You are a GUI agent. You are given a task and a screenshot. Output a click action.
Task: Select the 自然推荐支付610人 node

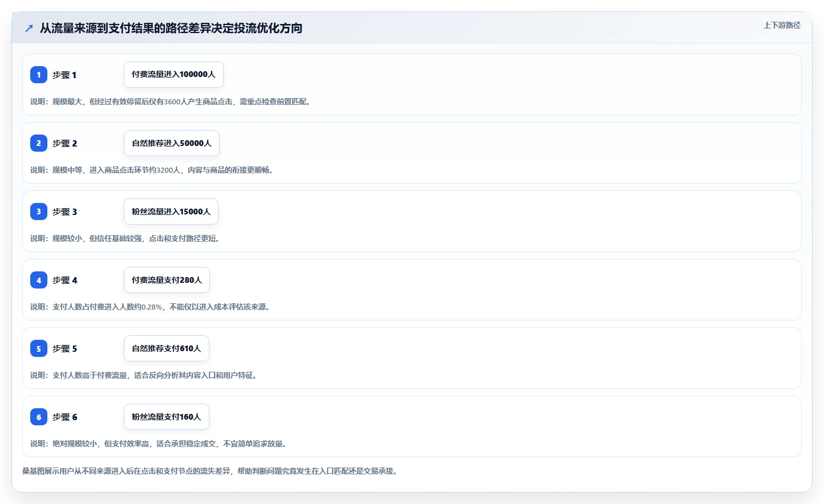(167, 348)
